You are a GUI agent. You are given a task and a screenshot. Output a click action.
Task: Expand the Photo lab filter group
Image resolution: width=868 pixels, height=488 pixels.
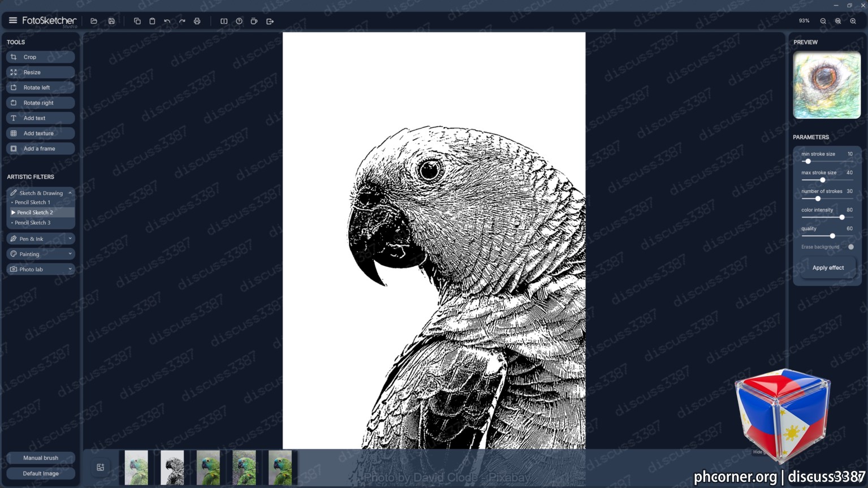coord(41,269)
